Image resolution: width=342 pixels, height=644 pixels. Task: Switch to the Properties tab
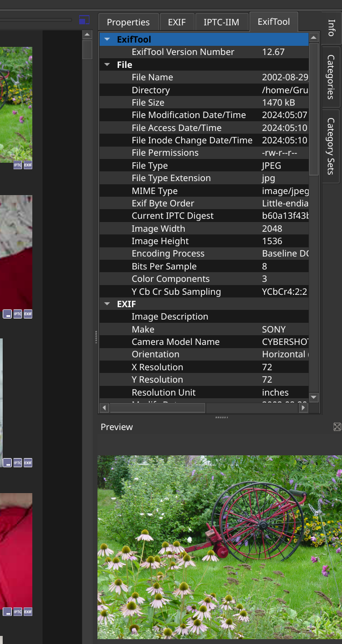(128, 22)
